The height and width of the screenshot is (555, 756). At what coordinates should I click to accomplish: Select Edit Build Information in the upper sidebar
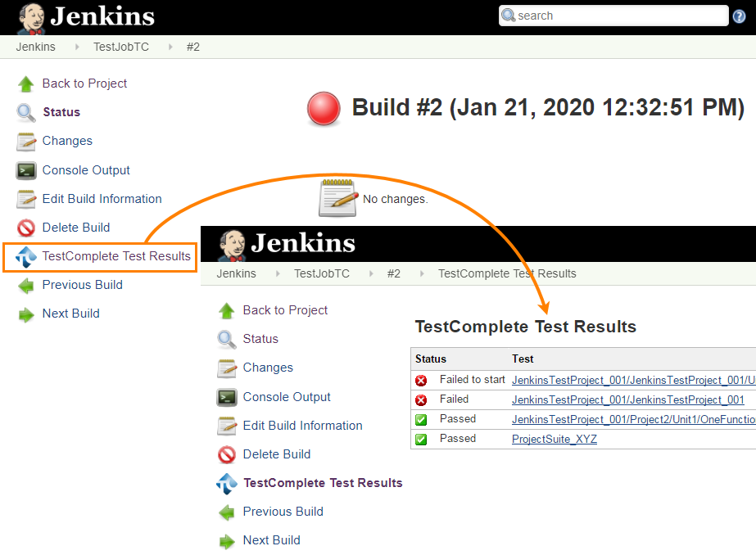(x=102, y=199)
